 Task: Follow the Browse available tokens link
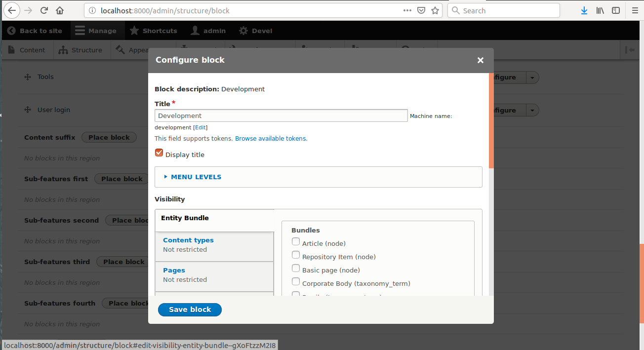(x=271, y=138)
